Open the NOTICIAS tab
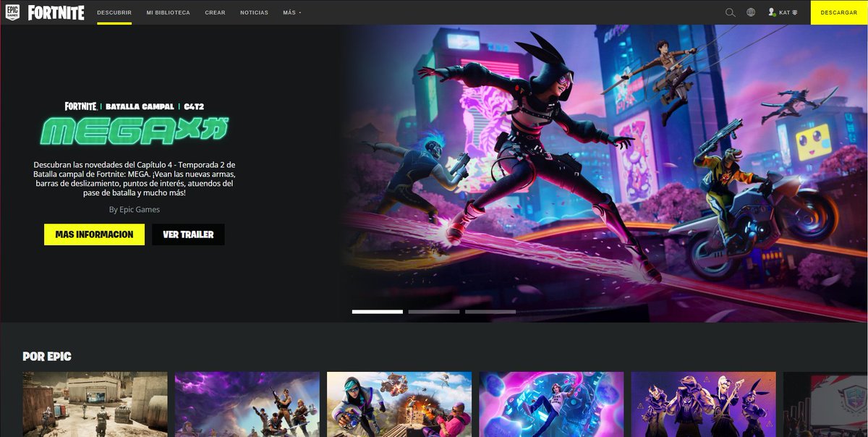 point(254,12)
